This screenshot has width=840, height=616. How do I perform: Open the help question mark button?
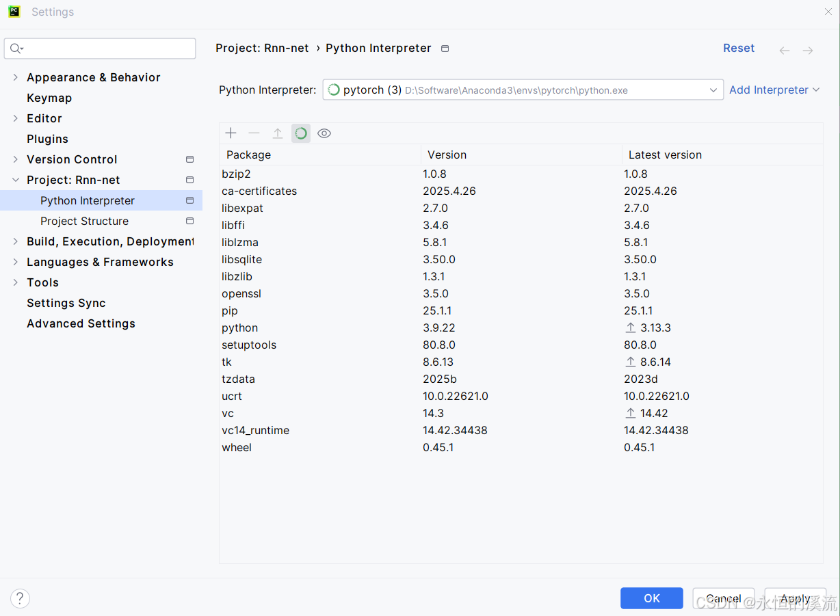(21, 598)
